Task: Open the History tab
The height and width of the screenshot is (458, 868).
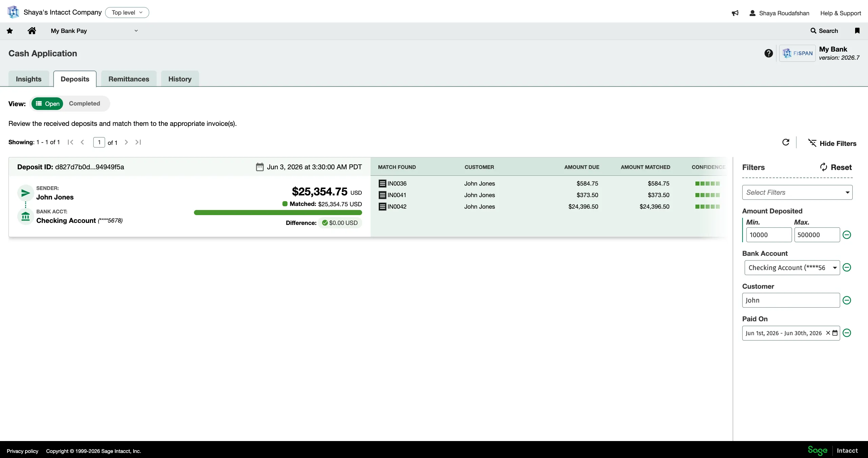Action: [180, 79]
